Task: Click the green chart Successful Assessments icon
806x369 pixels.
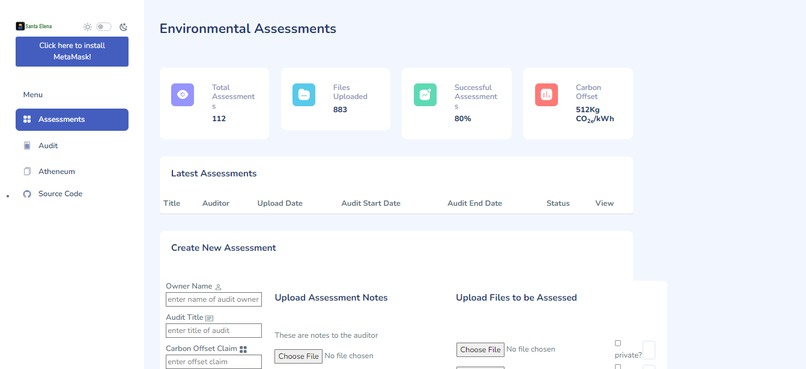Action: coord(425,95)
